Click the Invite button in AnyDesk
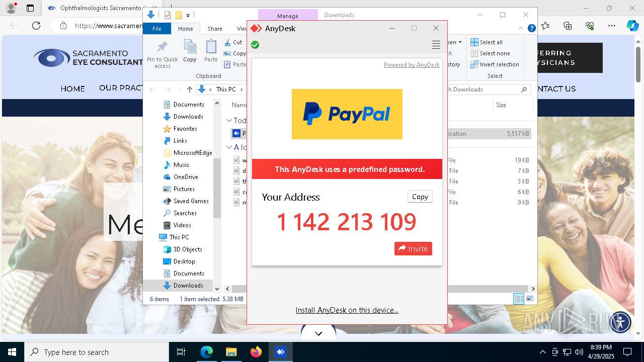644x362 pixels. point(413,248)
